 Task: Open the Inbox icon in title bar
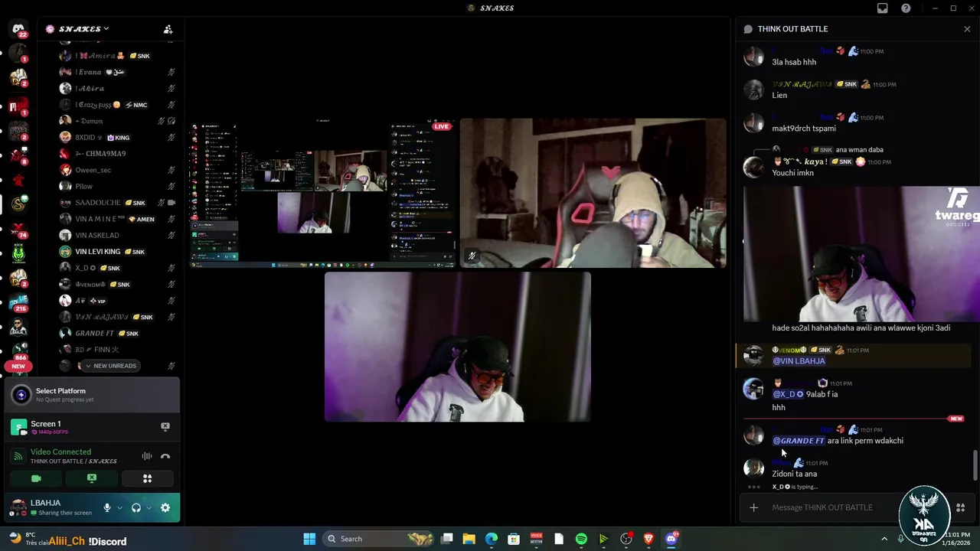coord(883,8)
